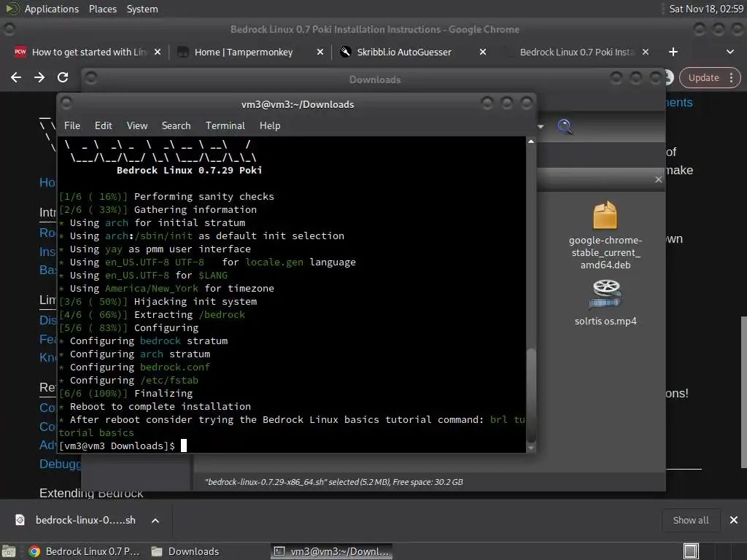Close the Skribbl.io AutoGuesser tab

pos(483,52)
